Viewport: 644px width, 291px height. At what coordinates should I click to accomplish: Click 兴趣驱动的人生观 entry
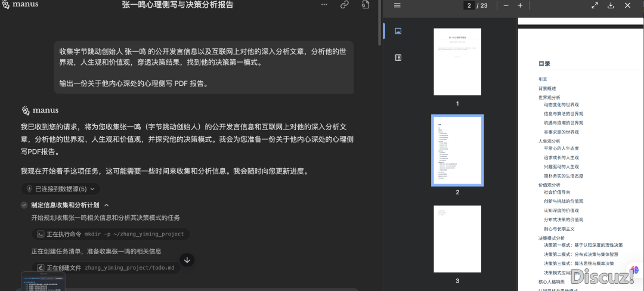tap(561, 166)
